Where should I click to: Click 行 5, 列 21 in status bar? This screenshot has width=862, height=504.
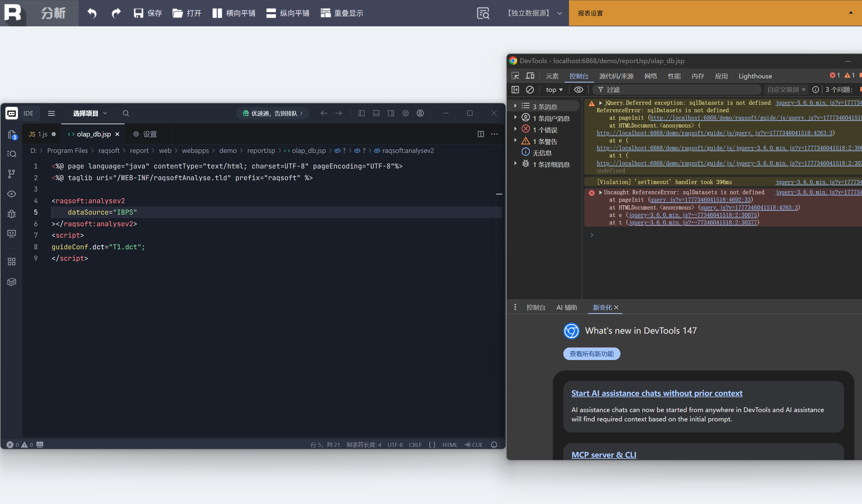click(325, 444)
